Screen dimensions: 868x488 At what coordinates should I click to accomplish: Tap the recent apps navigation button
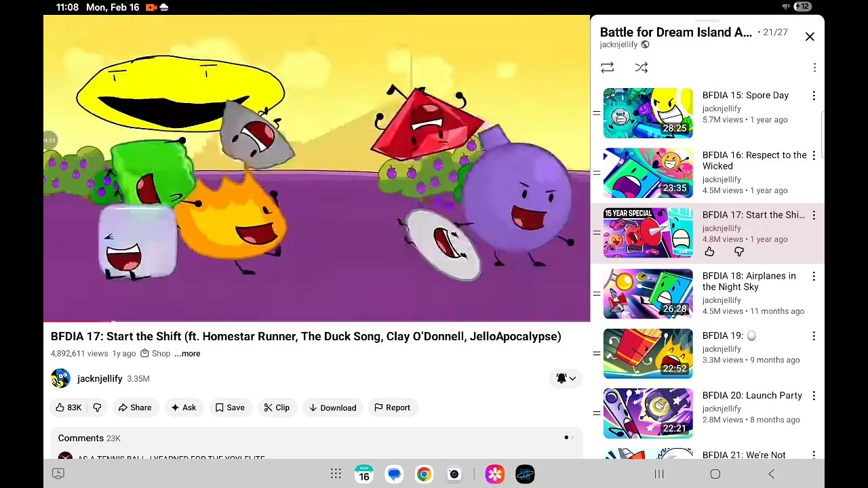coord(659,474)
